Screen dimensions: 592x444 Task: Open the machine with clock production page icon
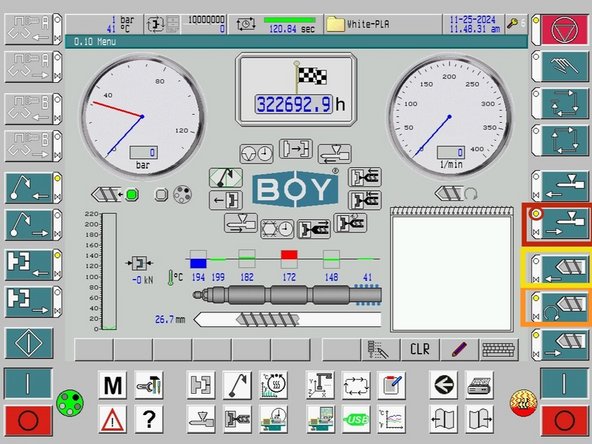(274, 419)
